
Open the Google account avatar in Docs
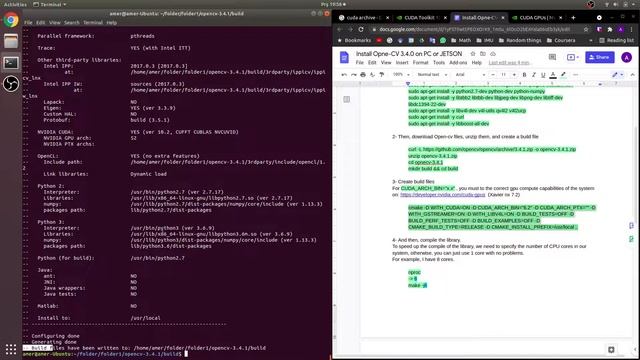pos(627,57)
